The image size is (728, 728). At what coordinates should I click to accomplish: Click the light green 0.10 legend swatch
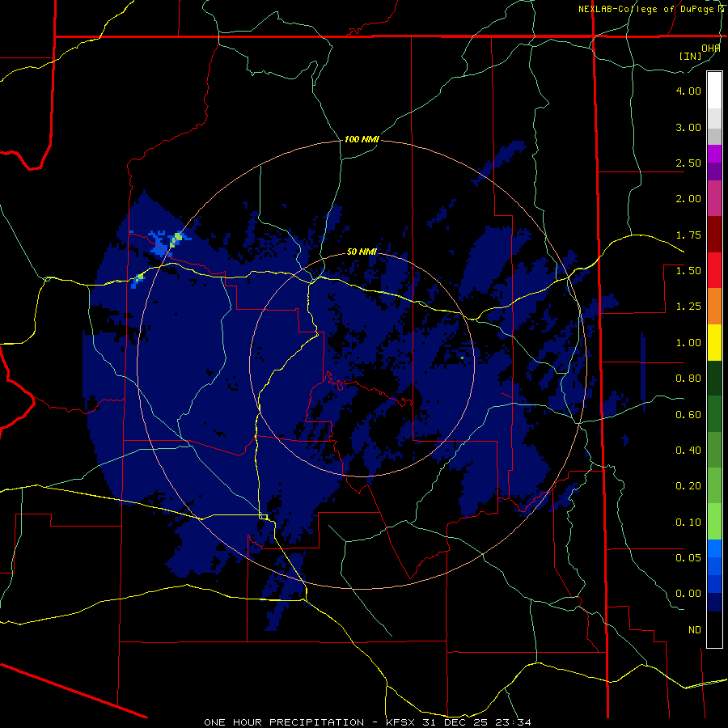[x=714, y=522]
